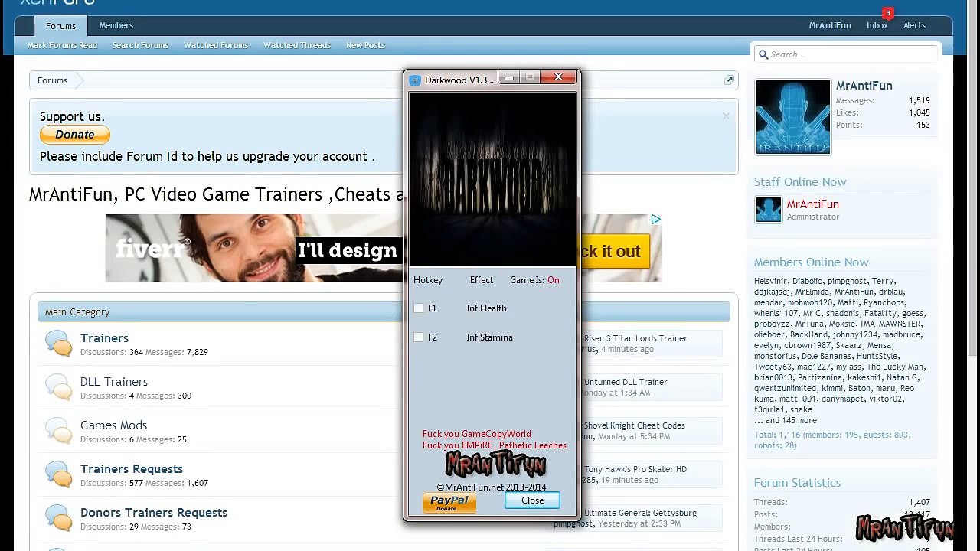
Task: Click the DLL Trainers forum bubble icon
Action: 58,387
